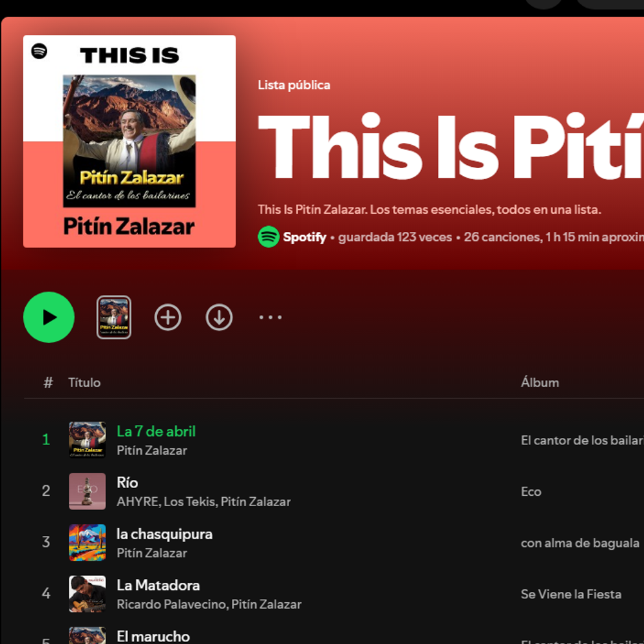The width and height of the screenshot is (644, 644).
Task: Open artist Ricardo Palavecino link
Action: click(171, 604)
